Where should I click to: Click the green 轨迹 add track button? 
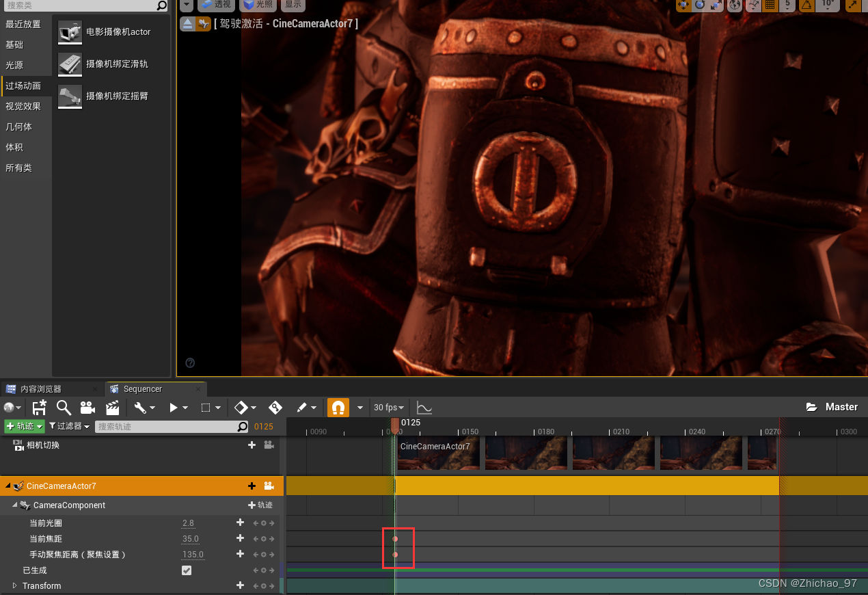[25, 427]
